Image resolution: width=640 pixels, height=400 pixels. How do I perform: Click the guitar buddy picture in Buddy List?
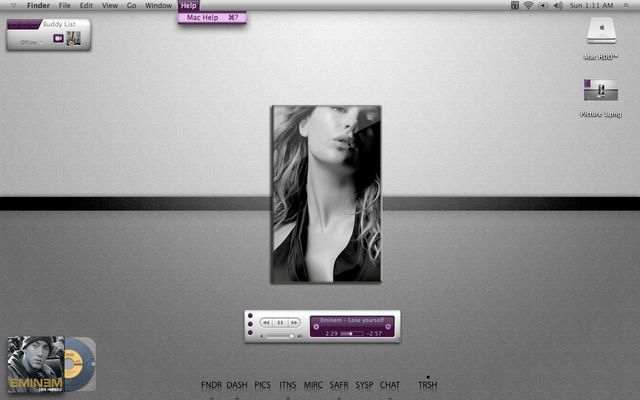click(x=73, y=38)
